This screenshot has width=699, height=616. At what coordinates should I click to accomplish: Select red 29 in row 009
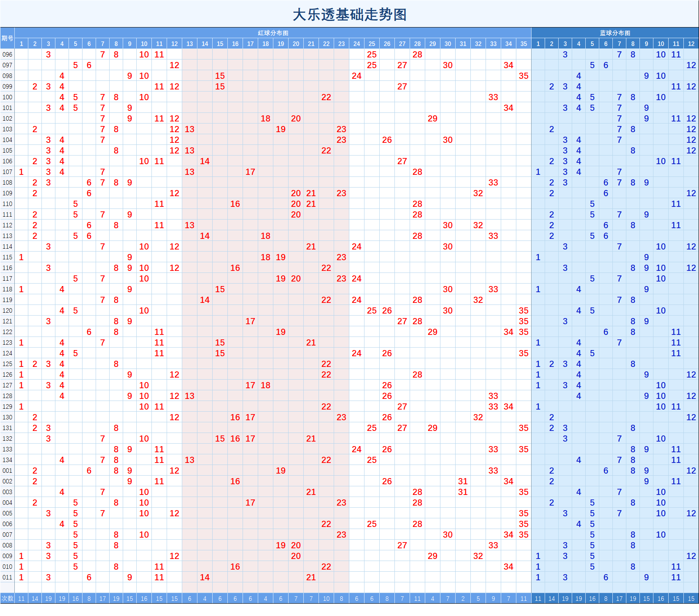tap(433, 556)
